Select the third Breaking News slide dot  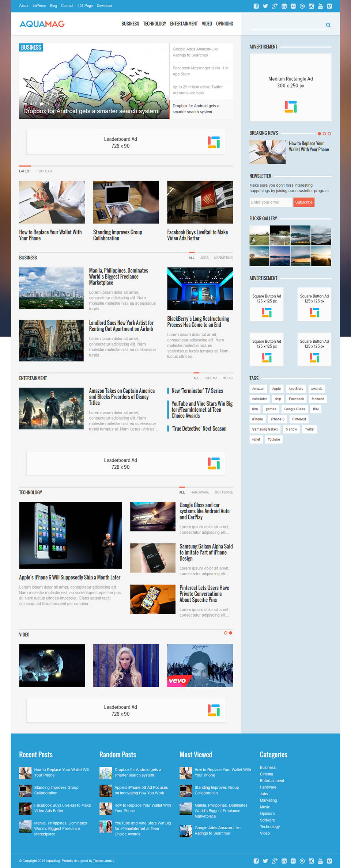click(x=329, y=134)
